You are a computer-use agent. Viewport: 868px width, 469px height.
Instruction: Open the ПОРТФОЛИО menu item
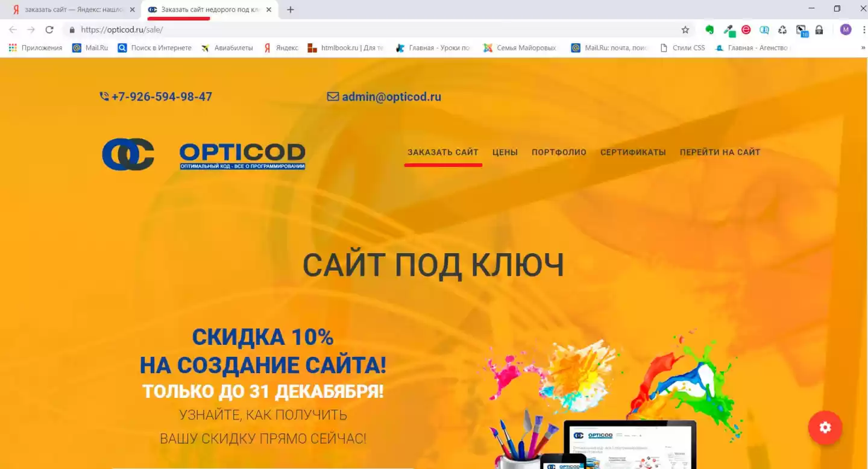(559, 153)
